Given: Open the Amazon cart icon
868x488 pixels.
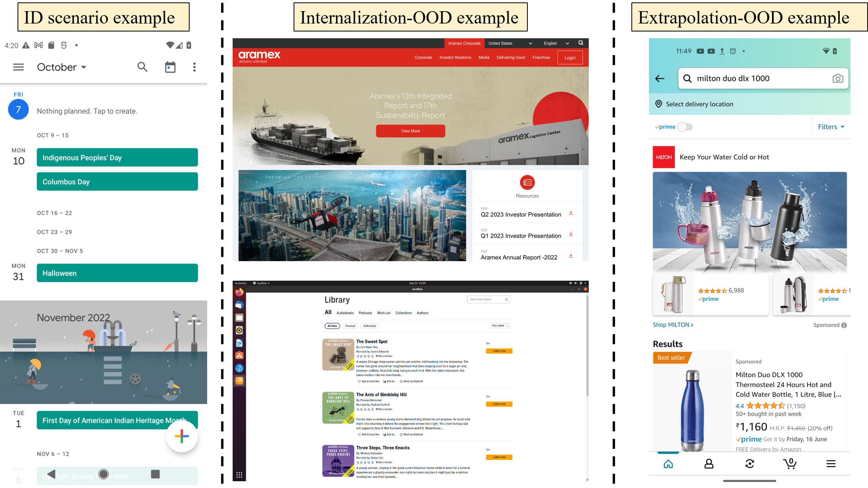Looking at the screenshot, I should (x=790, y=463).
